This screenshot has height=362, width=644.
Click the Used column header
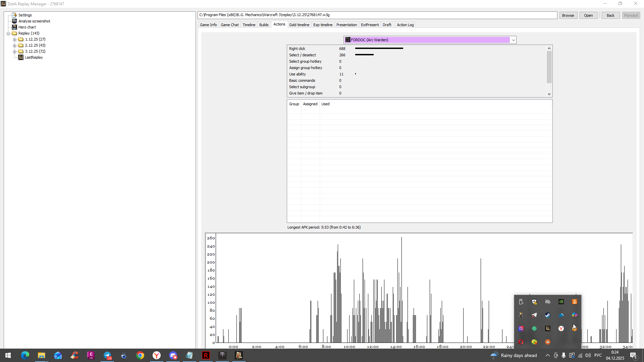(325, 104)
